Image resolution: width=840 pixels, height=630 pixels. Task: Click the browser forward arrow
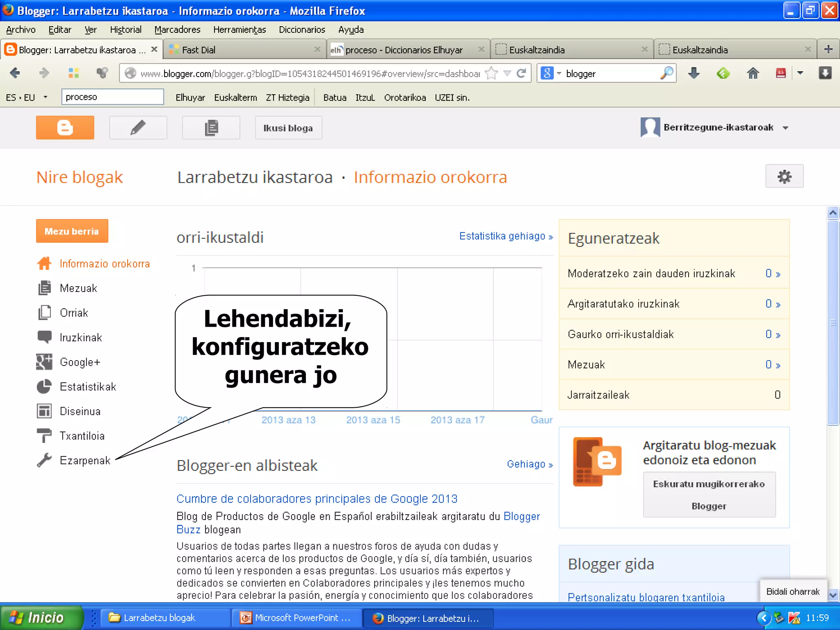[x=44, y=73]
